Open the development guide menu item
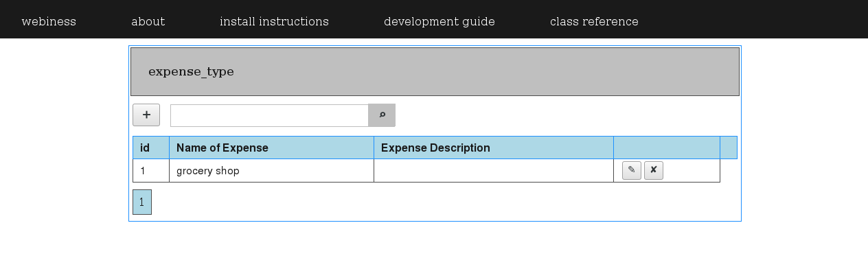The image size is (868, 258). 439,21
